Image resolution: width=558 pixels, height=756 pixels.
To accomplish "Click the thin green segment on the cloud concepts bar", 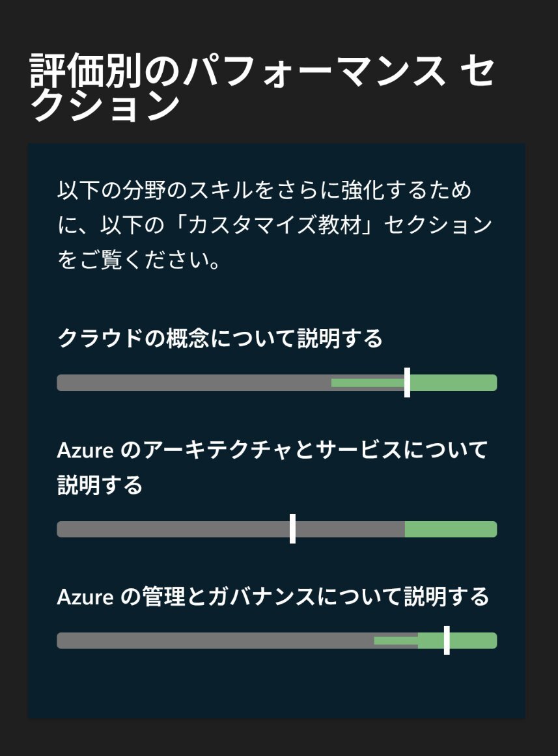I will [x=367, y=383].
